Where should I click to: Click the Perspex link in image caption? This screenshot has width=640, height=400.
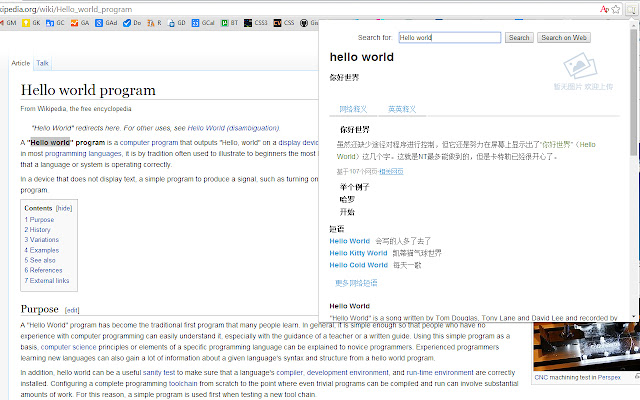pyautogui.click(x=609, y=378)
